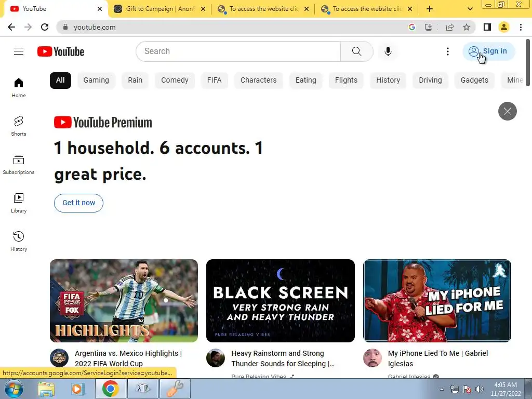Reload the page
Viewport: 532px width, 399px height.
[45, 27]
